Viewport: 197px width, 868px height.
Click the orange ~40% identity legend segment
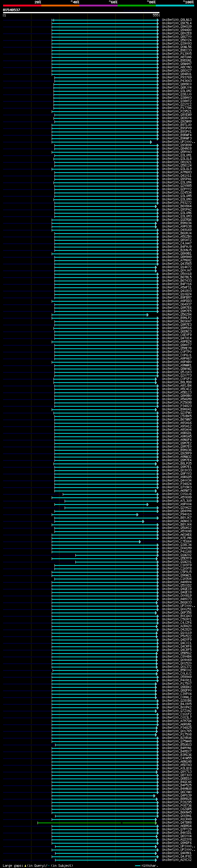point(60,6)
